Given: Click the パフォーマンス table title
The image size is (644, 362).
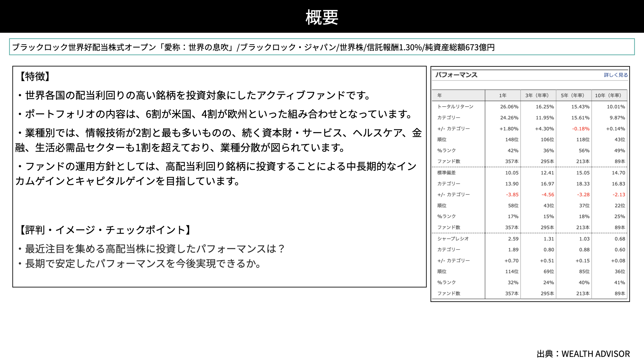Looking at the screenshot, I should (x=456, y=75).
